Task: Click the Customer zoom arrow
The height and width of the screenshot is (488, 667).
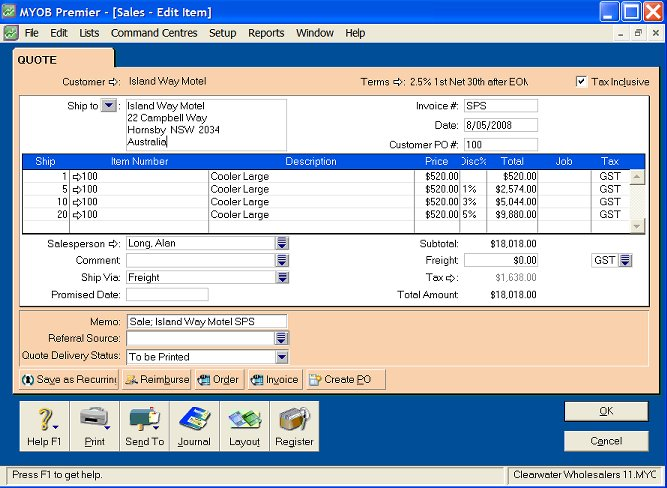Action: (114, 82)
